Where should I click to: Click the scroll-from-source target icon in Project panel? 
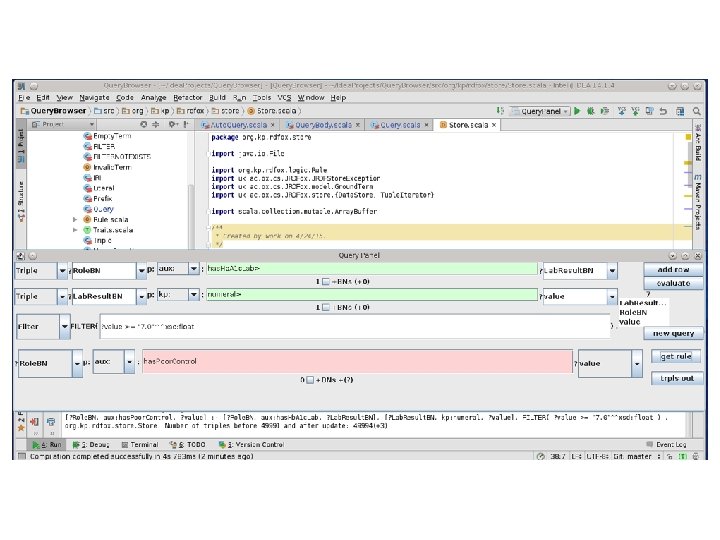click(144, 124)
